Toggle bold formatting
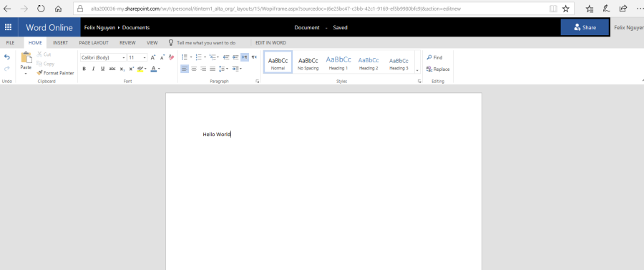The width and height of the screenshot is (644, 270). [x=84, y=69]
